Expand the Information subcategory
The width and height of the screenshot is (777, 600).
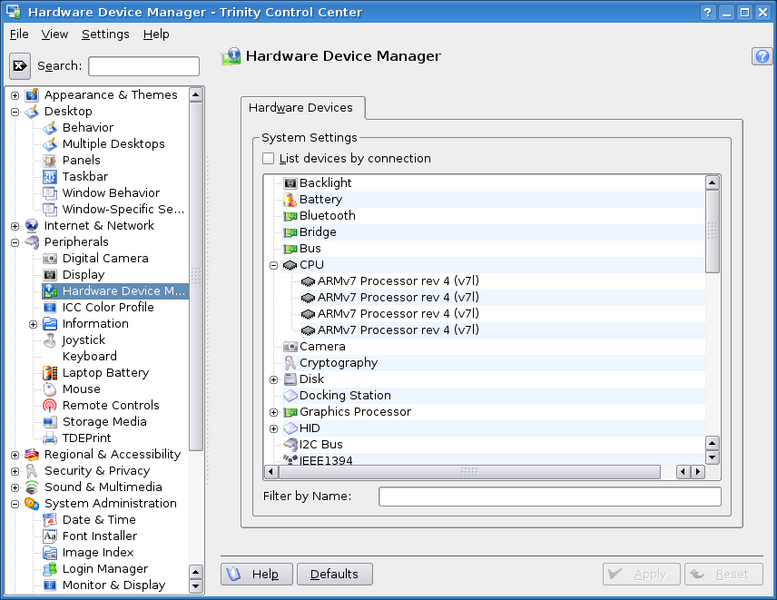[x=33, y=324]
